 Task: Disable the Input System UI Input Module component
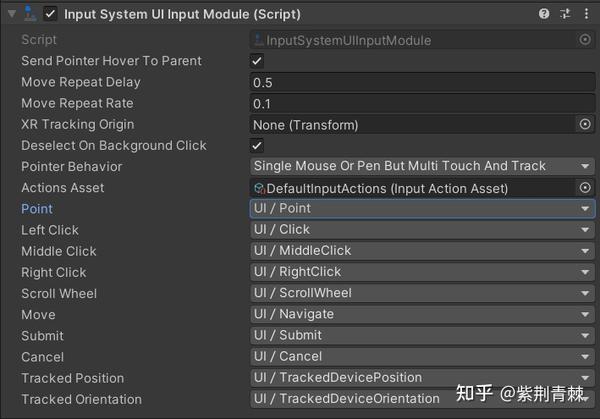(50, 14)
